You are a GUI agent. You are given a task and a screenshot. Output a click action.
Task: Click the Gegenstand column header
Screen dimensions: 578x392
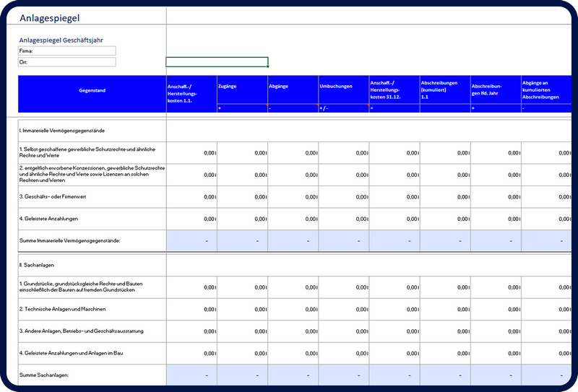(92, 90)
